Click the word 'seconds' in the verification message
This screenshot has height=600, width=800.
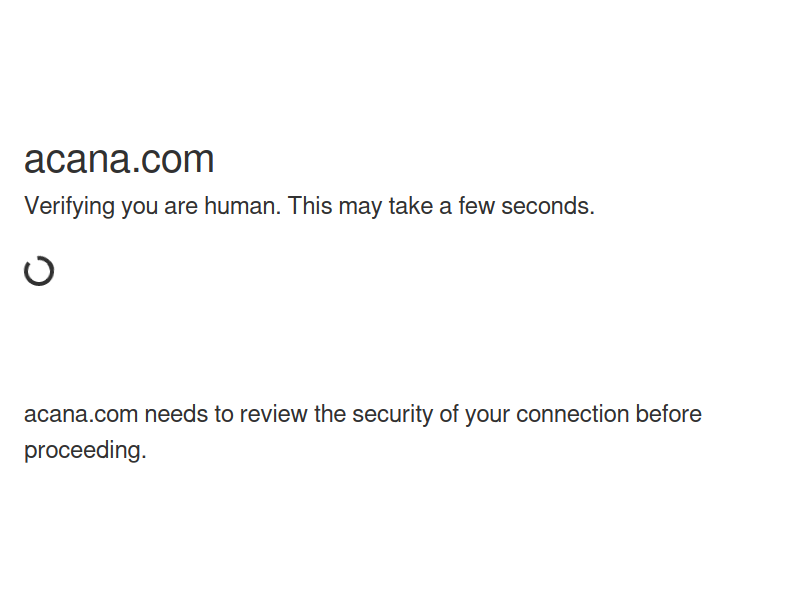(547, 206)
